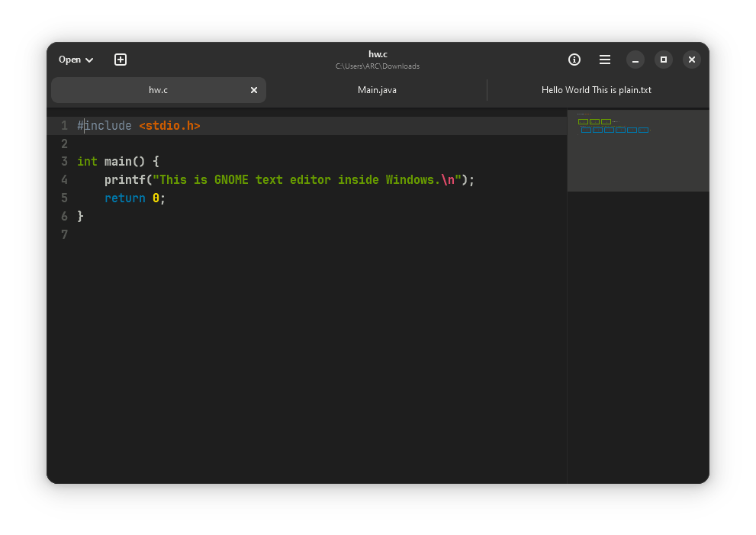Click the return keyword on line 5
Viewport: 756px width, 535px height.
coord(125,198)
